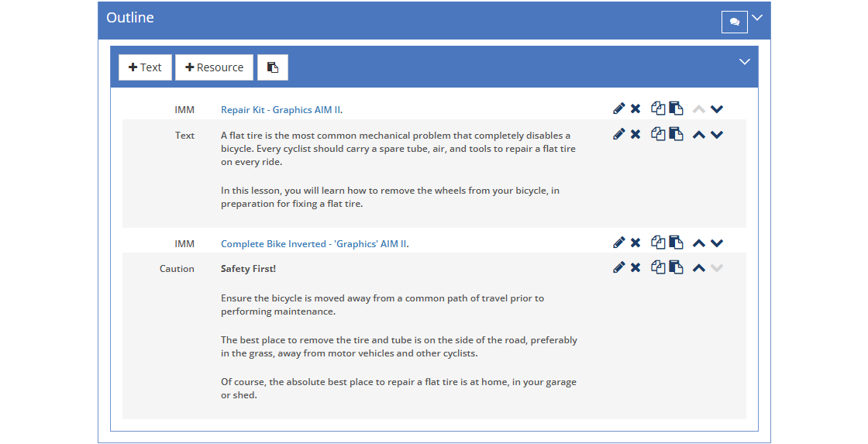Collapse the inner section with chevron
The width and height of the screenshot is (868, 444).
[x=745, y=61]
